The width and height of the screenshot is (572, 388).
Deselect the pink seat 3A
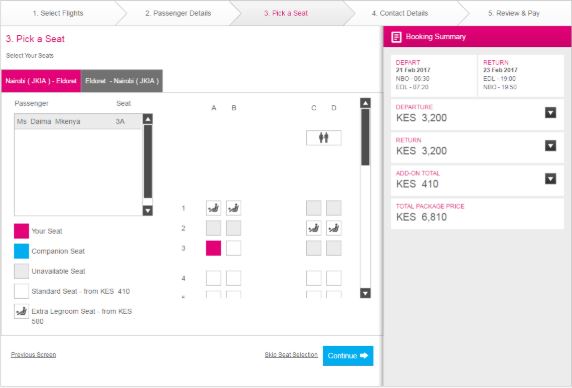pos(213,248)
